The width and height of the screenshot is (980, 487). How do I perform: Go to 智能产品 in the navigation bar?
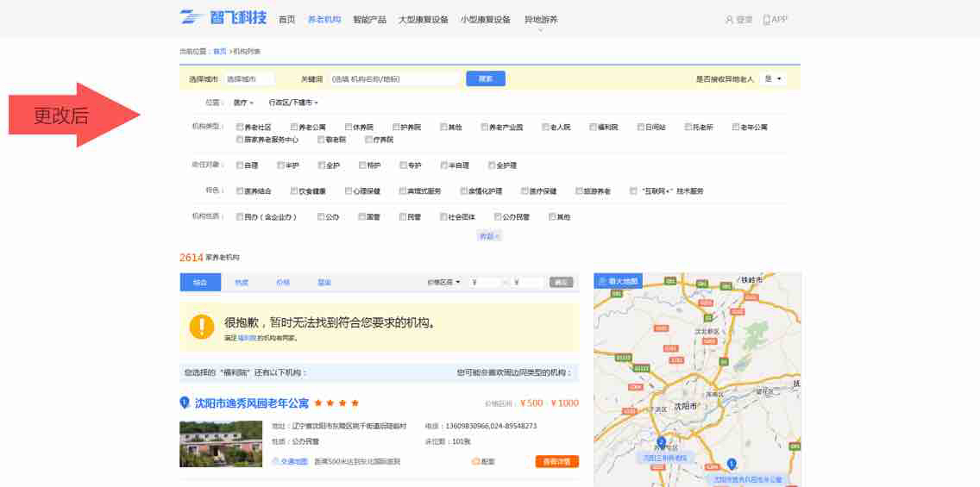pos(369,20)
